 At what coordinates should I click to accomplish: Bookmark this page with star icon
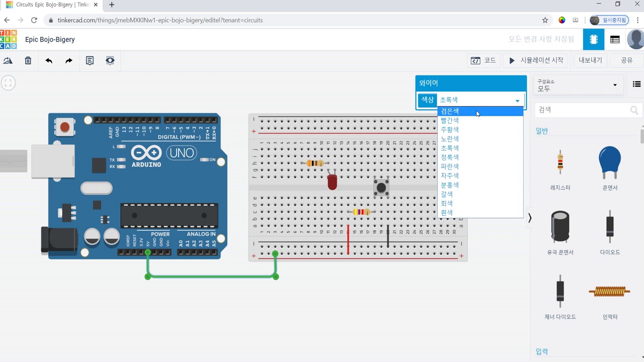tap(545, 20)
